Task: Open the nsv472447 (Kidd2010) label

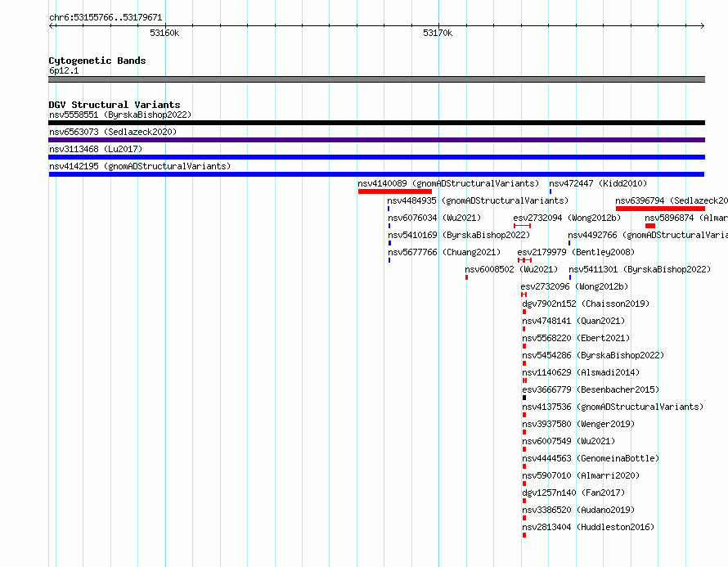Action: [x=598, y=183]
